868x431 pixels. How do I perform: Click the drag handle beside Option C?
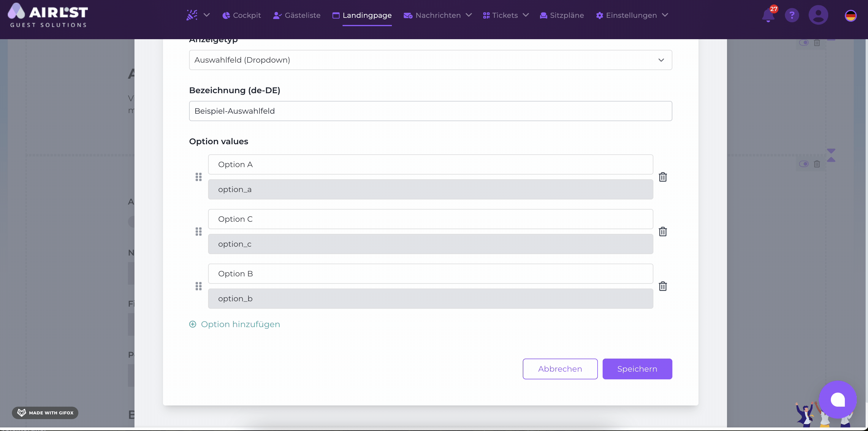pyautogui.click(x=199, y=232)
